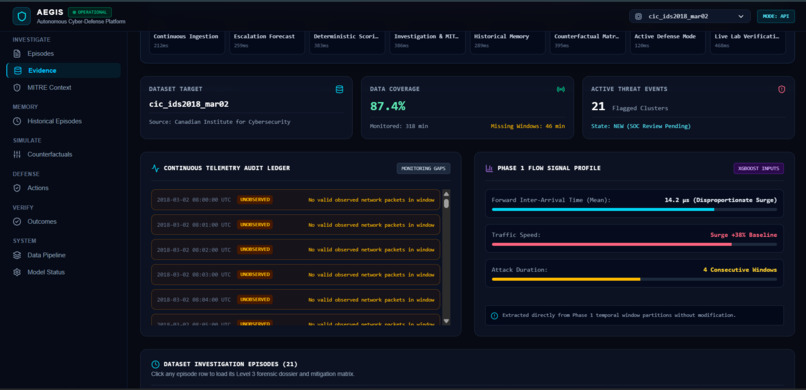Click Monitored: 318 min text
Viewport: 806px width, 390px height.
[x=399, y=126]
